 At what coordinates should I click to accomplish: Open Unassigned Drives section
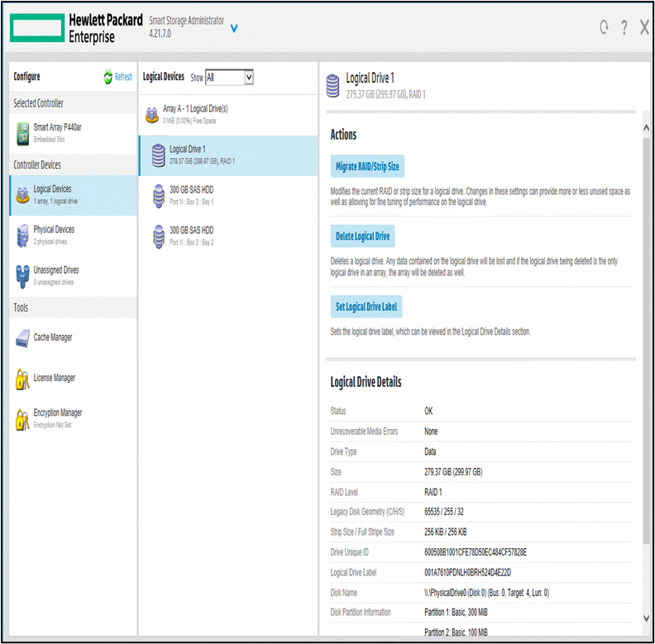pyautogui.click(x=73, y=276)
